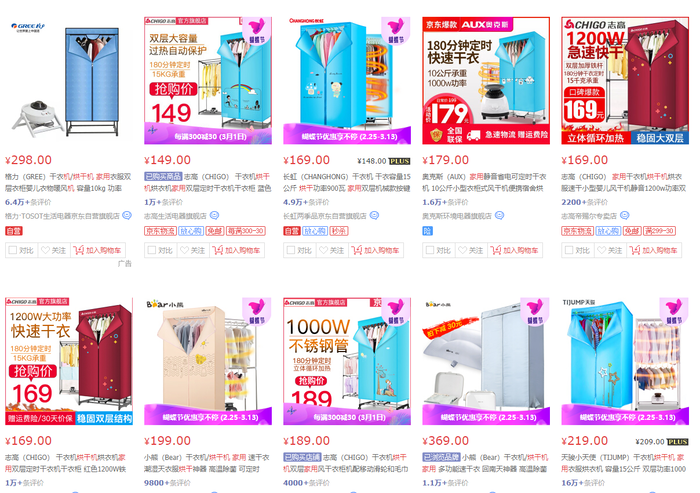Add the ¥179 AUX dryer to cart
The height and width of the screenshot is (493, 700).
(515, 250)
